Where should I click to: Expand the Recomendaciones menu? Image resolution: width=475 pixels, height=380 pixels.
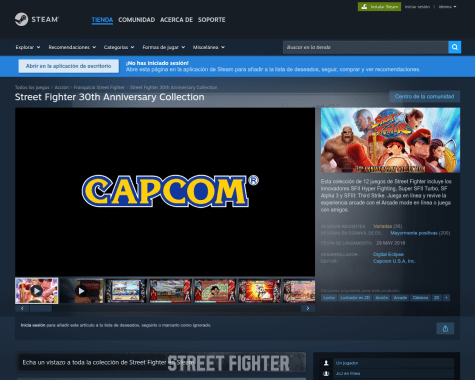coord(72,47)
